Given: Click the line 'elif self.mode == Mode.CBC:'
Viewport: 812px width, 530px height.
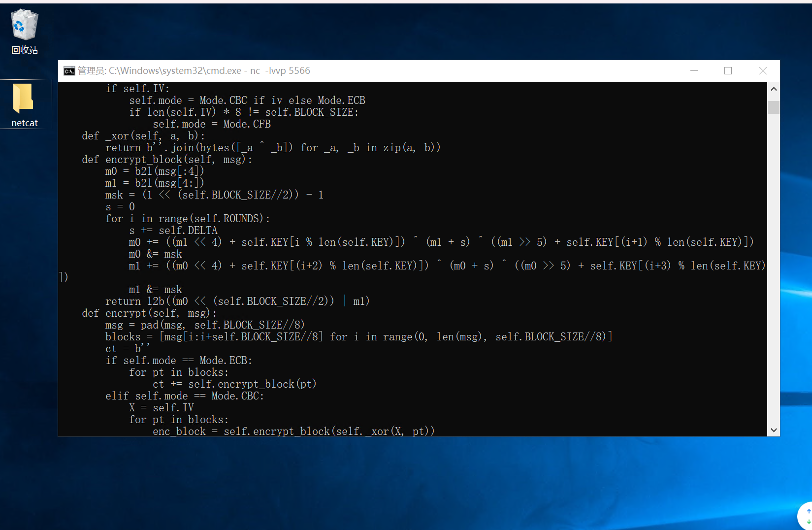Looking at the screenshot, I should 185,396.
